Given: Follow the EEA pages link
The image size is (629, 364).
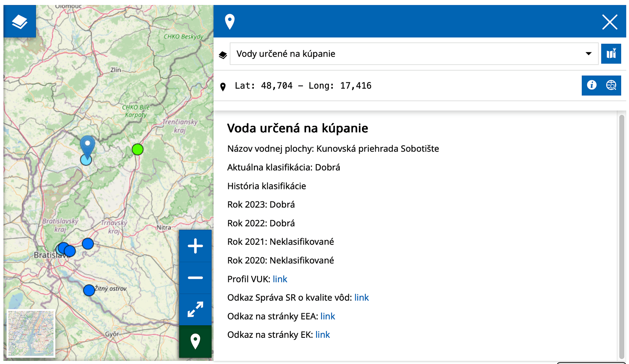Looking at the screenshot, I should [328, 316].
